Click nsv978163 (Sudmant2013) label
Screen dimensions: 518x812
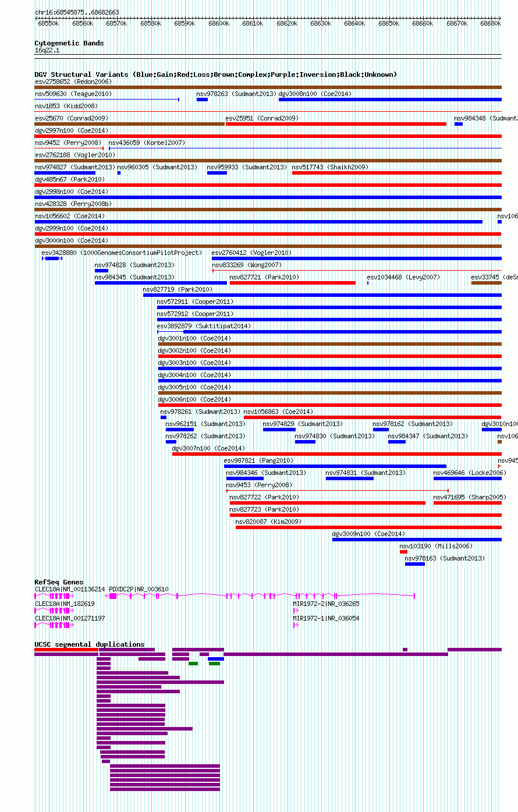(x=445, y=558)
